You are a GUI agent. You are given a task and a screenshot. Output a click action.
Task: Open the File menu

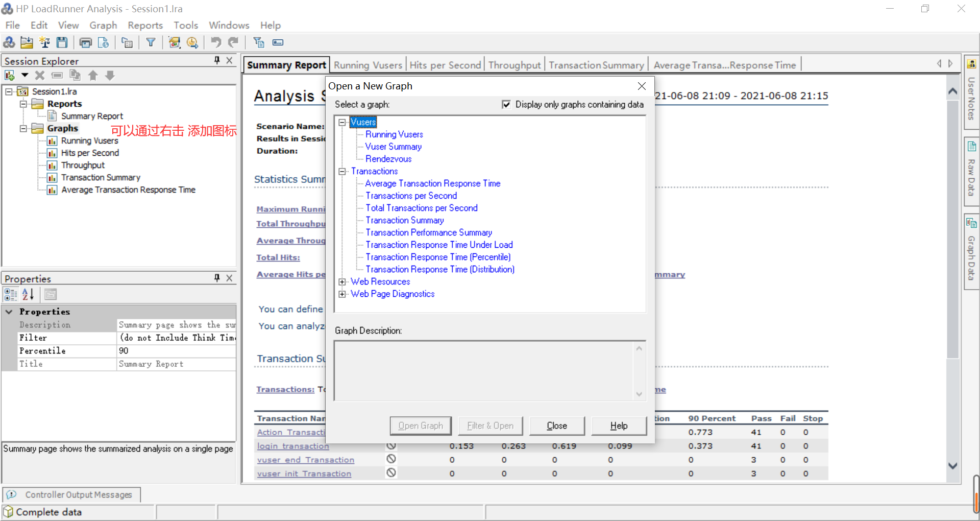[x=12, y=25]
